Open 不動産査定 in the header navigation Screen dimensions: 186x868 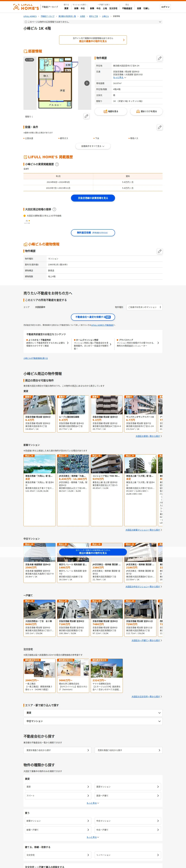127,8
